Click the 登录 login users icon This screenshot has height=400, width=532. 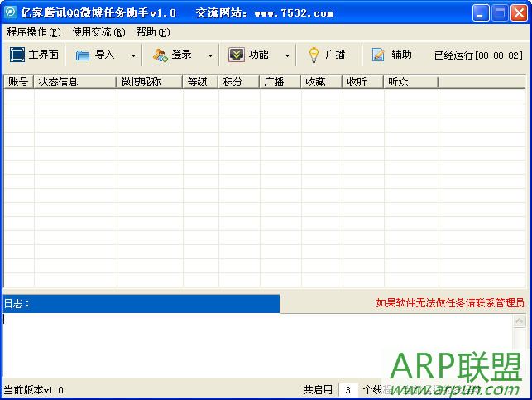point(160,55)
